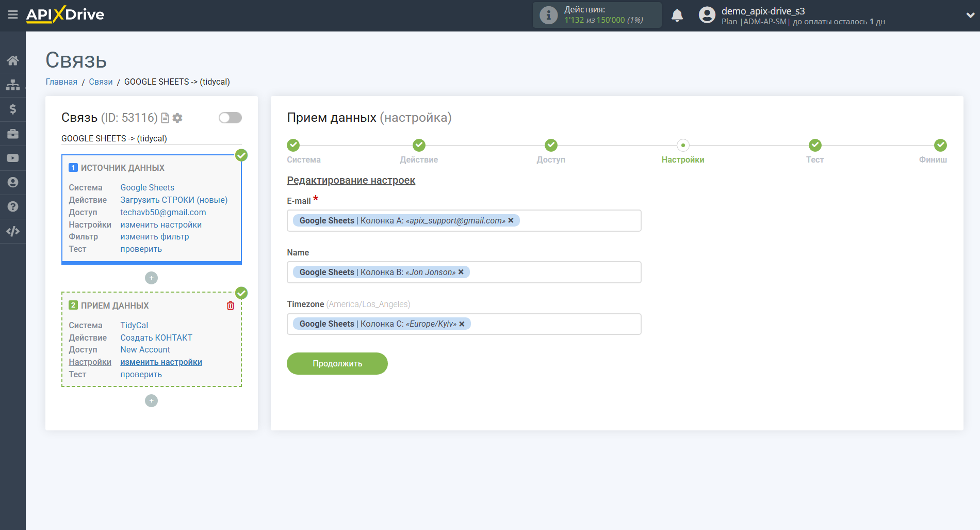
Task: Click the help question mark sidebar icon
Action: (13, 206)
